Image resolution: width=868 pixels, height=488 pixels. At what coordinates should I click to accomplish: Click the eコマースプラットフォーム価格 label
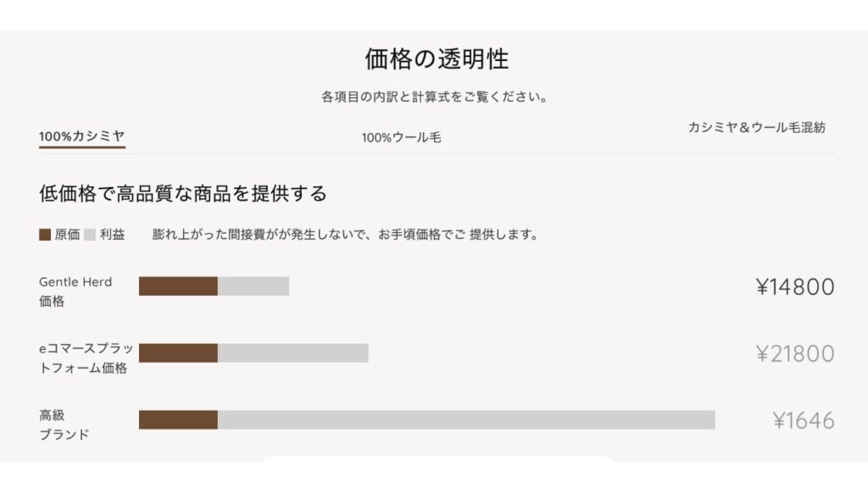[x=86, y=358]
